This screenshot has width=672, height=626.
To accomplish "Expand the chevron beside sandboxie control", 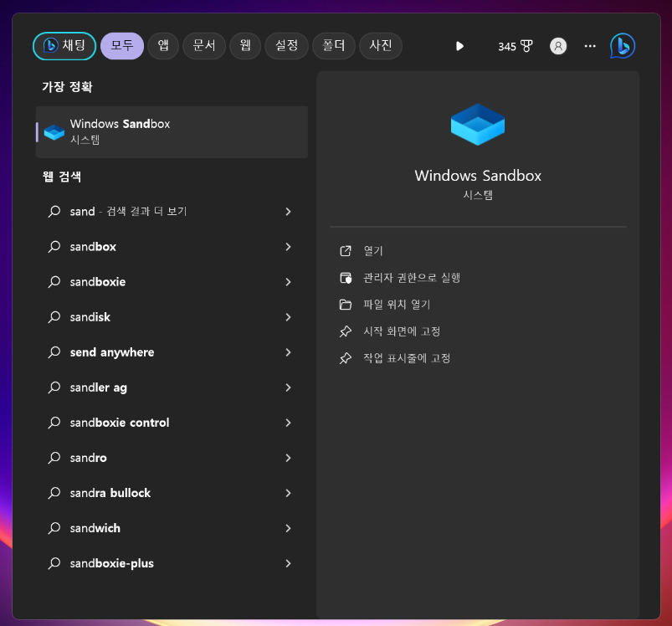I will 288,423.
